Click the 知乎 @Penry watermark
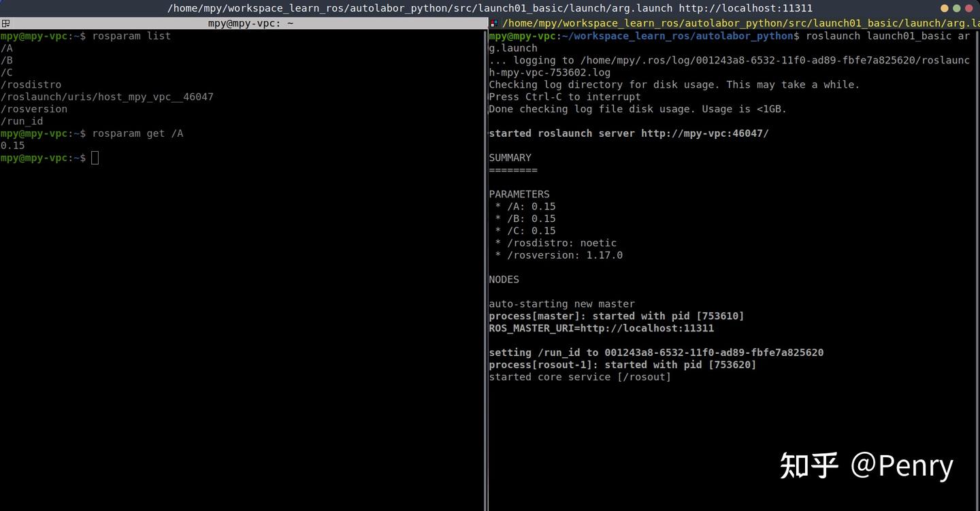 867,465
